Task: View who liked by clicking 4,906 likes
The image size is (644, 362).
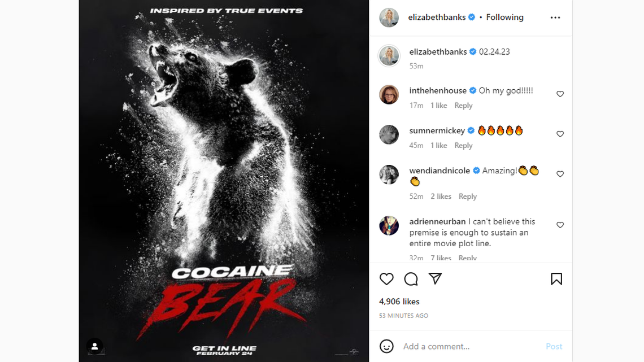Action: (x=399, y=302)
